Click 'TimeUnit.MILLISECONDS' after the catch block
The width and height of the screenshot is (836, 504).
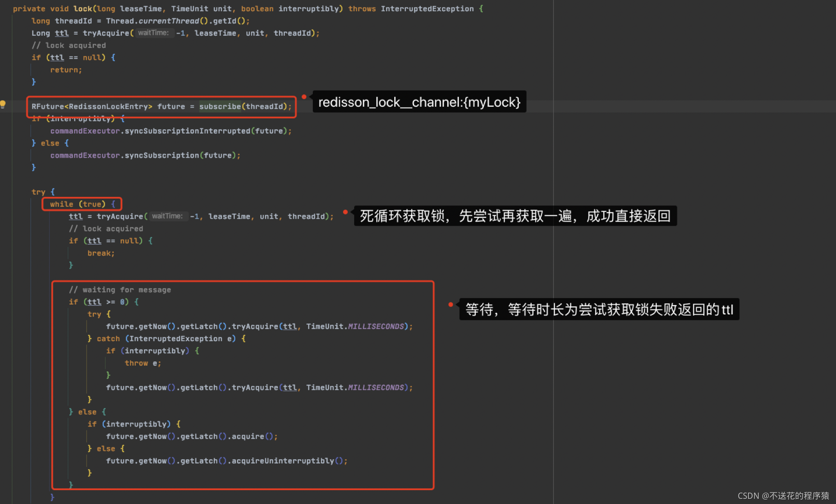[355, 388]
